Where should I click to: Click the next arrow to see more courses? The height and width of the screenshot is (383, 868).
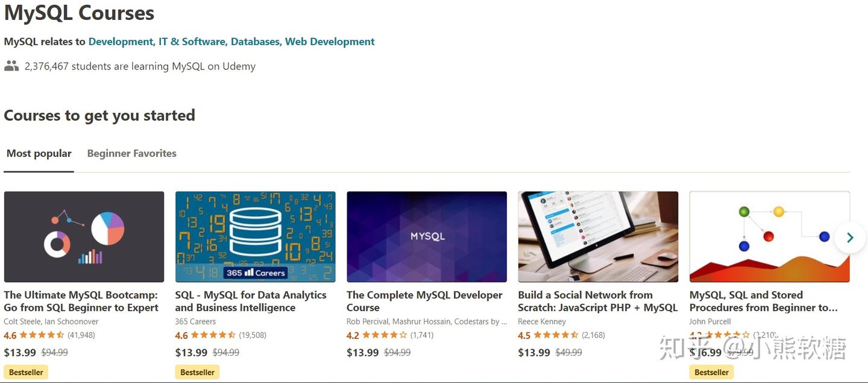(x=850, y=237)
